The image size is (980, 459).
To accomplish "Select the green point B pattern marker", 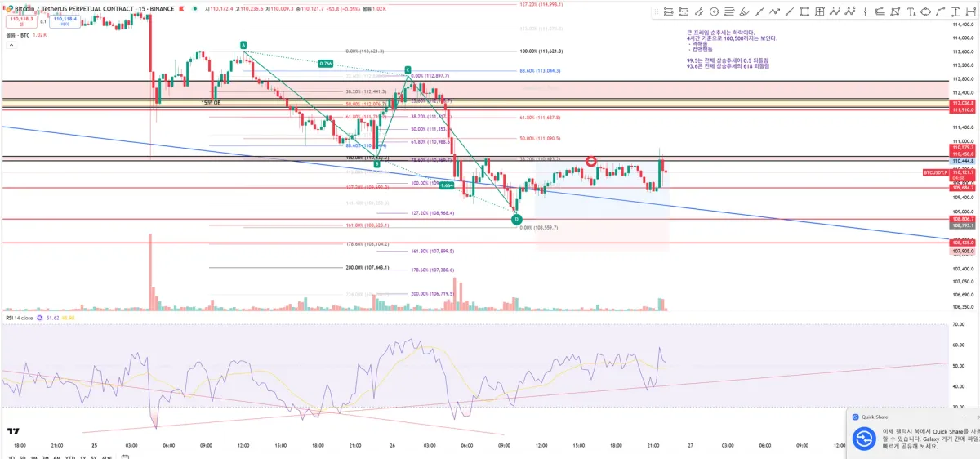I will [x=376, y=164].
